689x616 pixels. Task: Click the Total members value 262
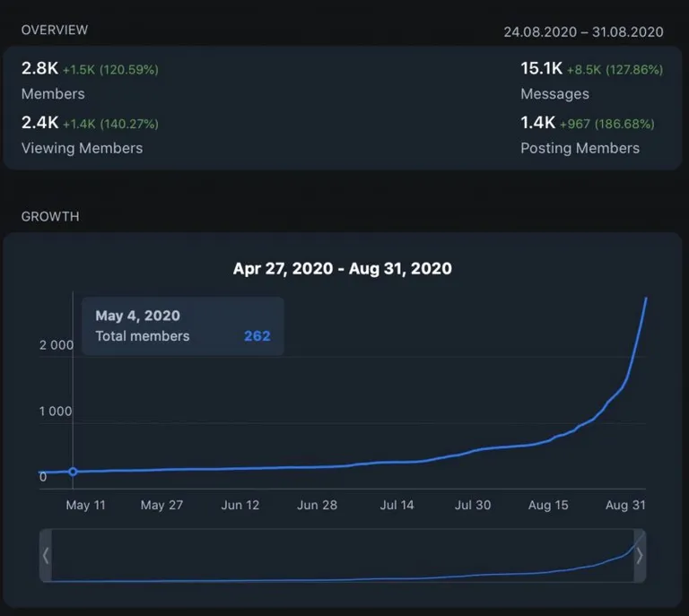pyautogui.click(x=257, y=336)
